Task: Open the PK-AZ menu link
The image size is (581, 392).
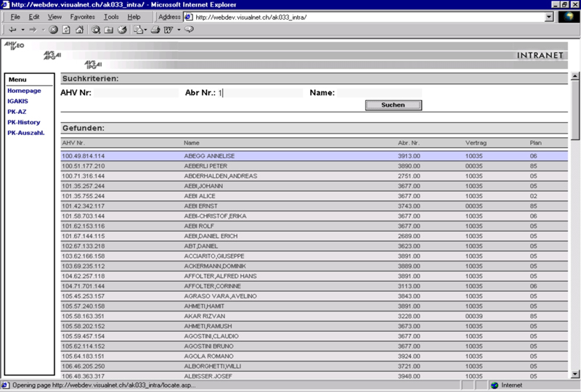Action: (x=17, y=112)
